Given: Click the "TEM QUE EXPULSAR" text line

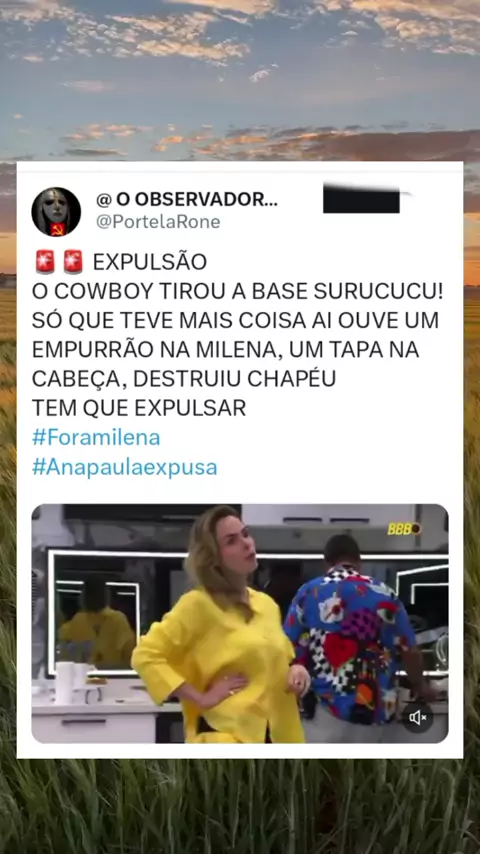Looking at the screenshot, I should click(139, 408).
